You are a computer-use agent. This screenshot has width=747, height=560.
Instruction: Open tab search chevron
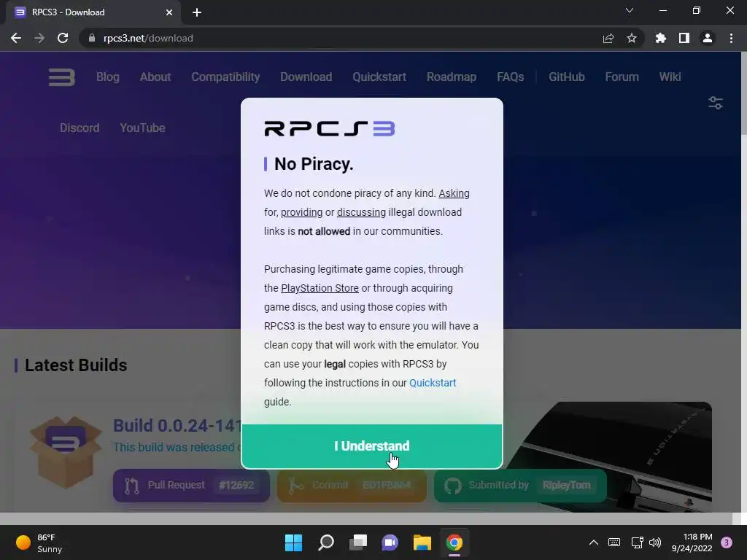(x=630, y=10)
